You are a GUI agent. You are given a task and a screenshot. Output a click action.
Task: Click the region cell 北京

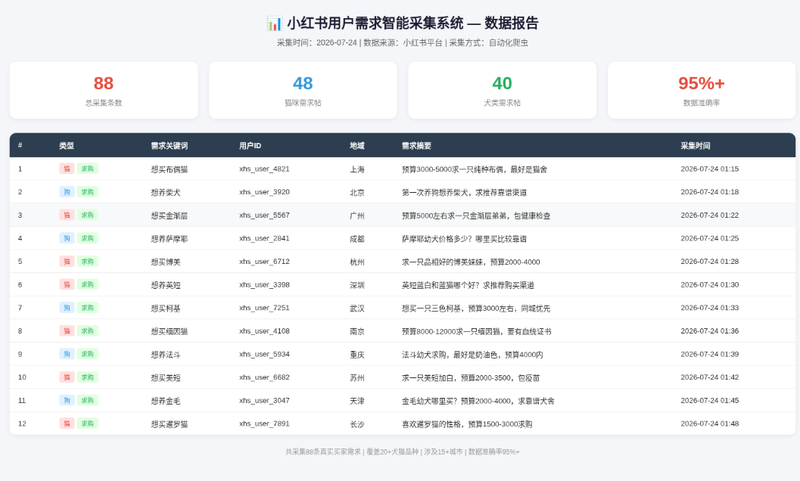[357, 192]
